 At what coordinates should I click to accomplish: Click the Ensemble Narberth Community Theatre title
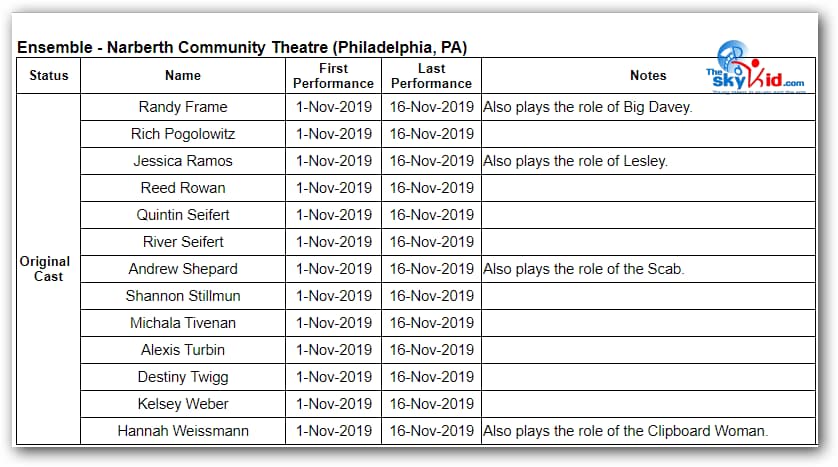(x=242, y=48)
